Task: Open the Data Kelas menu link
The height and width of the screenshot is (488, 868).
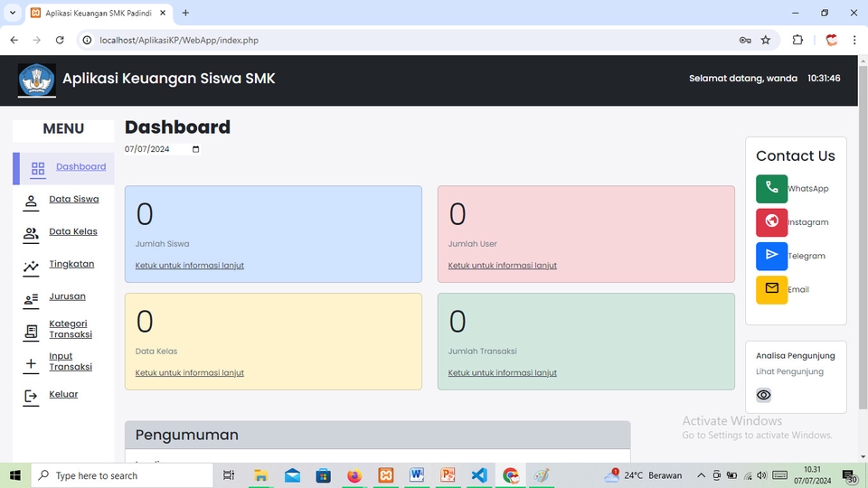Action: pyautogui.click(x=73, y=232)
